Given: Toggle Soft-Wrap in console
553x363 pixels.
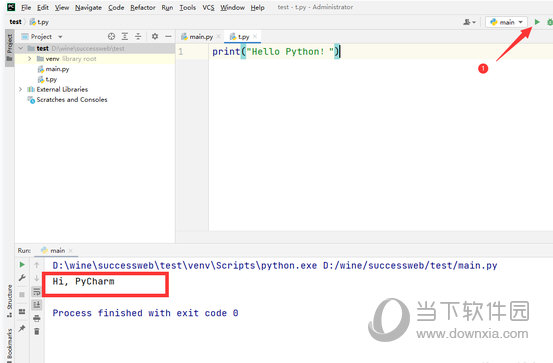Looking at the screenshot, I should click(37, 292).
